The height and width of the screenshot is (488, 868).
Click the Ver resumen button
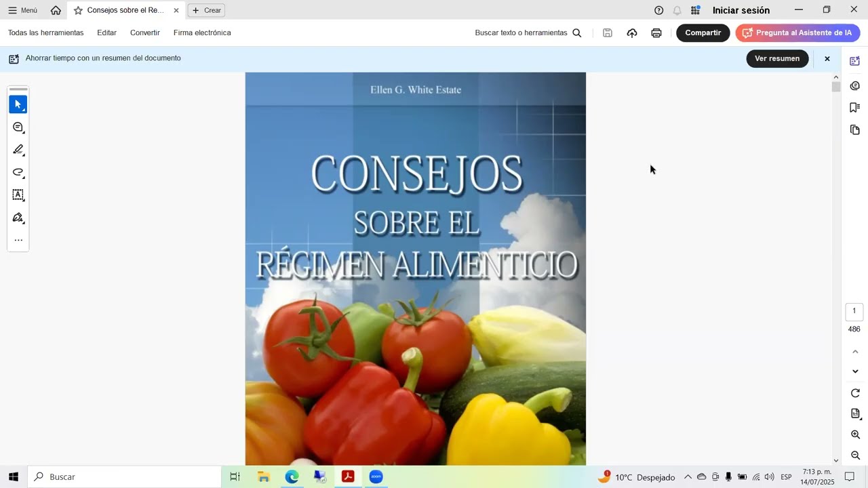click(777, 58)
